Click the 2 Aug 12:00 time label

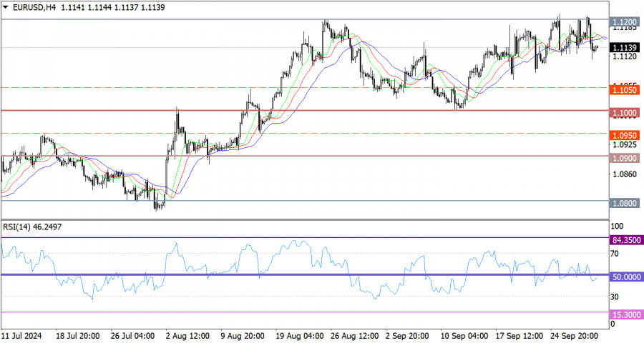pyautogui.click(x=187, y=336)
